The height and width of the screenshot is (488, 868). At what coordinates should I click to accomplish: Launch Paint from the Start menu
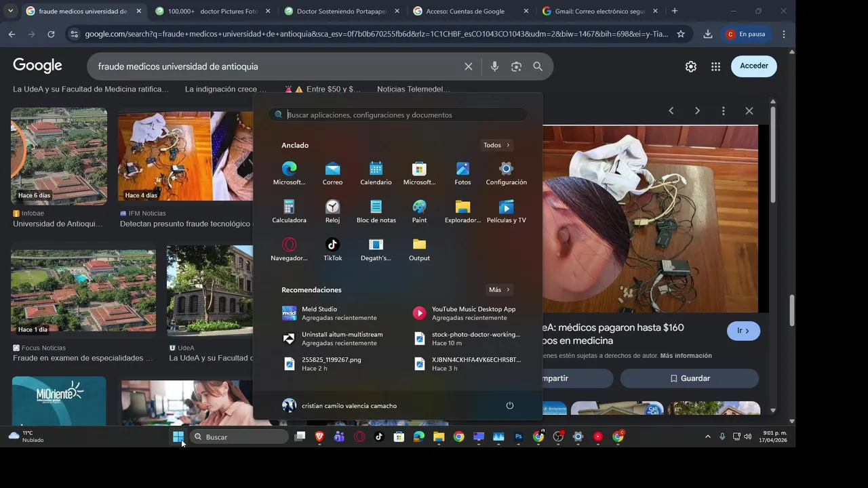coord(419,211)
